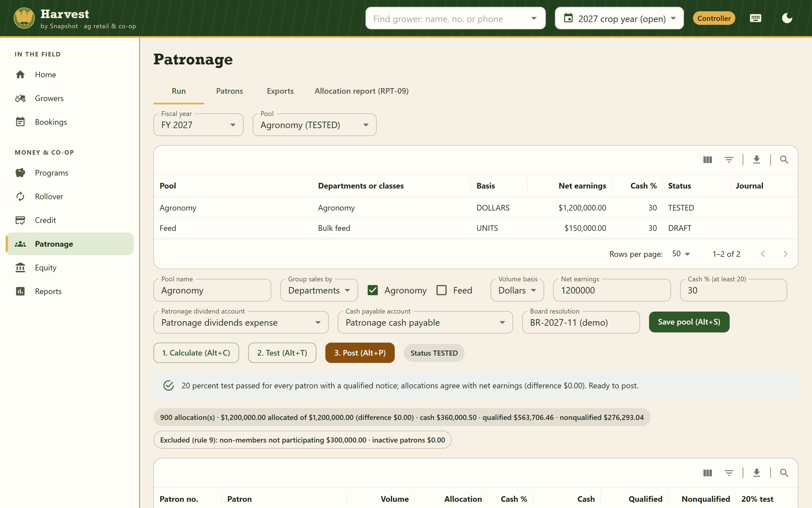Viewport: 812px width, 508px height.
Task: Select the Feed pool row
Action: coord(475,228)
